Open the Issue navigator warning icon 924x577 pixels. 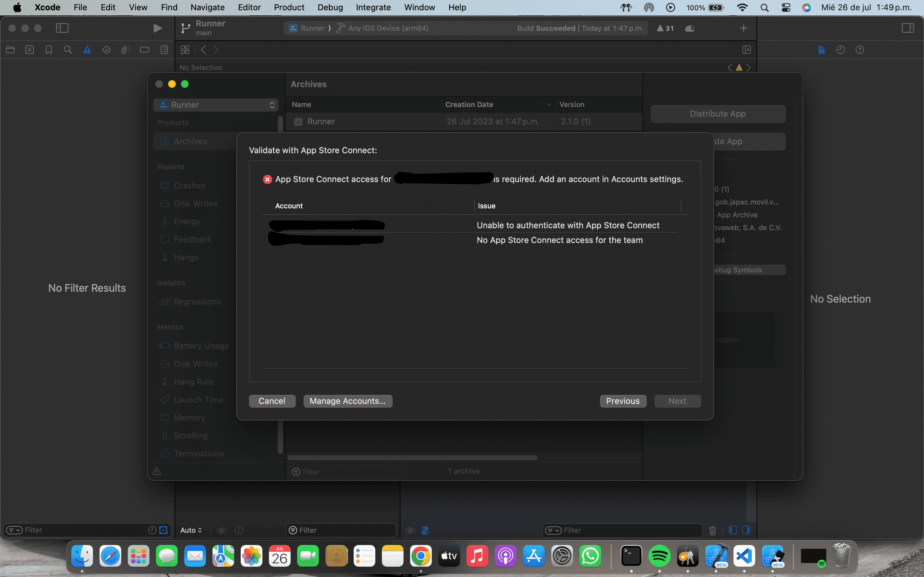point(87,50)
